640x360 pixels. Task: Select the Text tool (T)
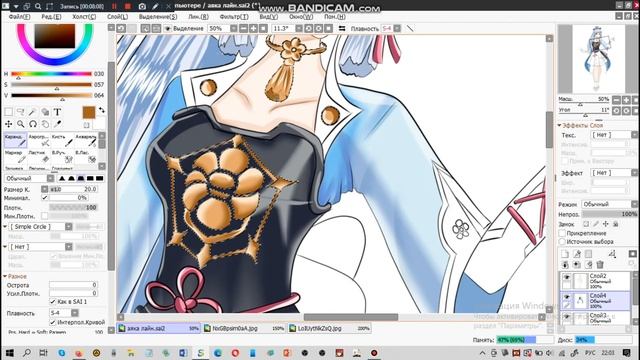[x=57, y=112]
